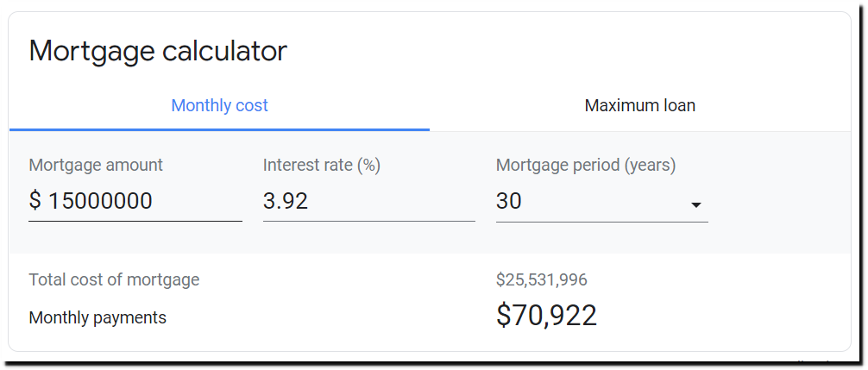Image resolution: width=868 pixels, height=370 pixels.
Task: Click the Total cost of mortgage label
Action: coord(114,279)
